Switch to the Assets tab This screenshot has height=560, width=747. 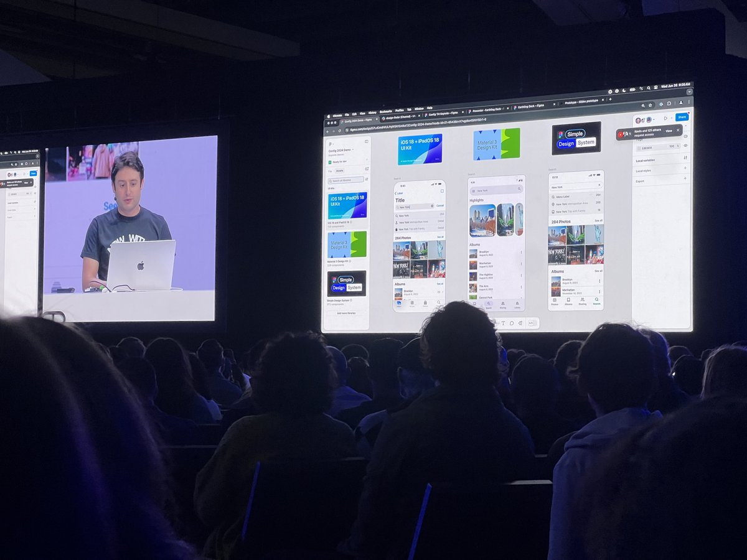click(339, 170)
